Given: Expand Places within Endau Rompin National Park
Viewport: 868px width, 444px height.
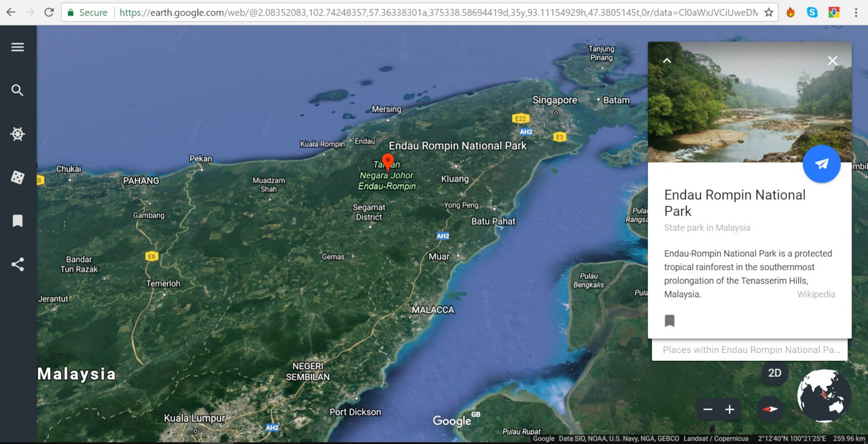Looking at the screenshot, I should [x=750, y=350].
